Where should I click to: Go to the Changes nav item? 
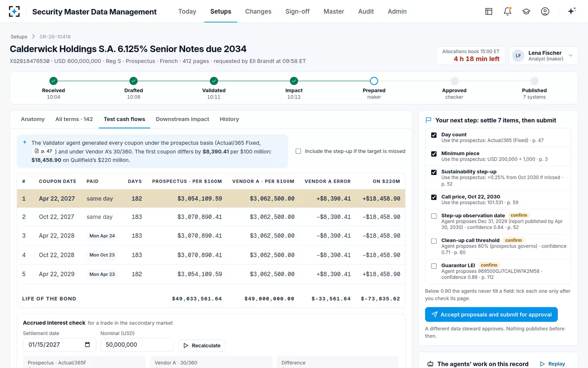click(x=258, y=11)
